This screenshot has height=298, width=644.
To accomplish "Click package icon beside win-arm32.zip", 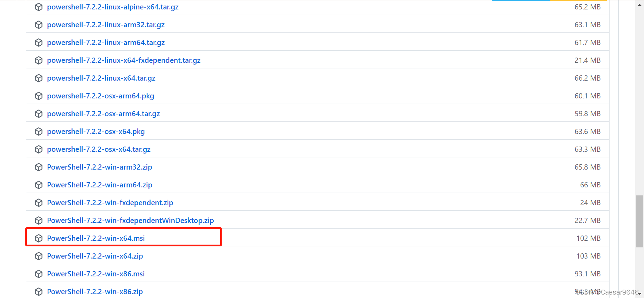I will (39, 167).
